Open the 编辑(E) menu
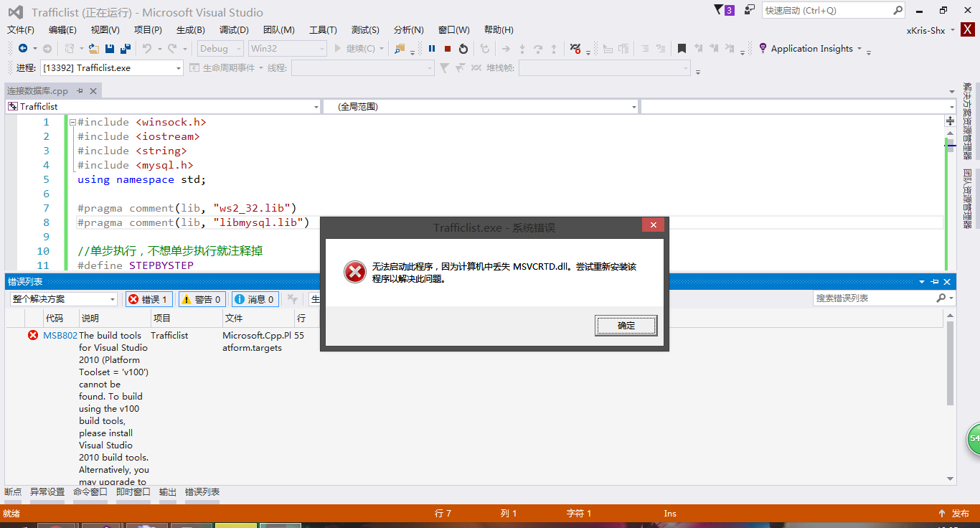Screen dimensions: 980x528 [x=62, y=29]
